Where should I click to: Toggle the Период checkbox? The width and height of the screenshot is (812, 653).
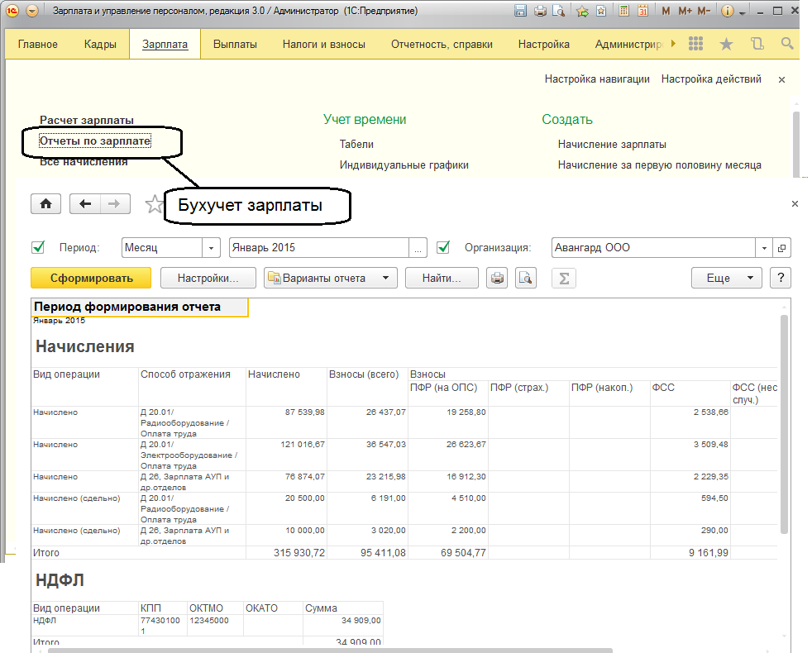click(x=37, y=247)
